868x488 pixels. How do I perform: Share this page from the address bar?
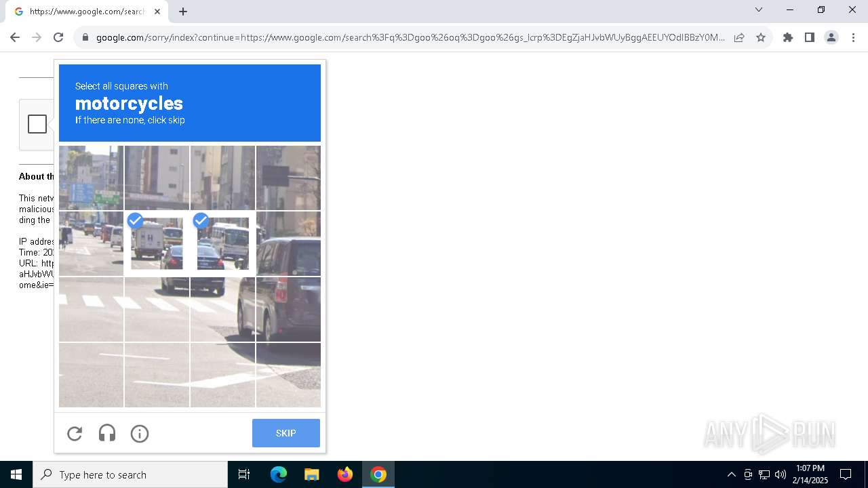(x=739, y=37)
